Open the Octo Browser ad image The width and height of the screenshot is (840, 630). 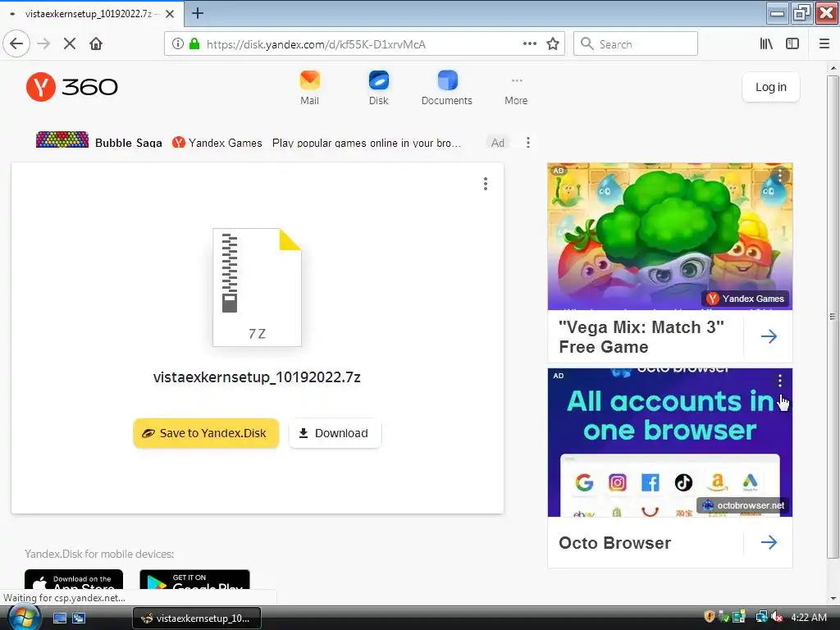click(669, 442)
